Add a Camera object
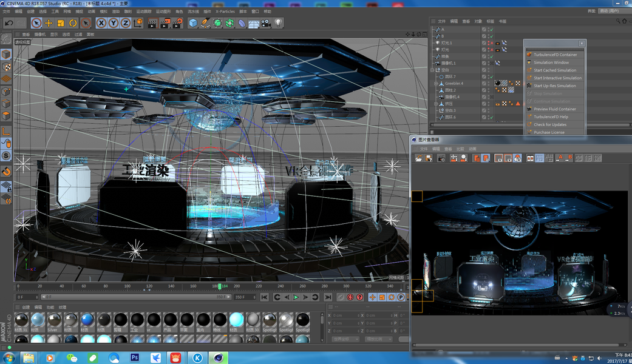 266,23
